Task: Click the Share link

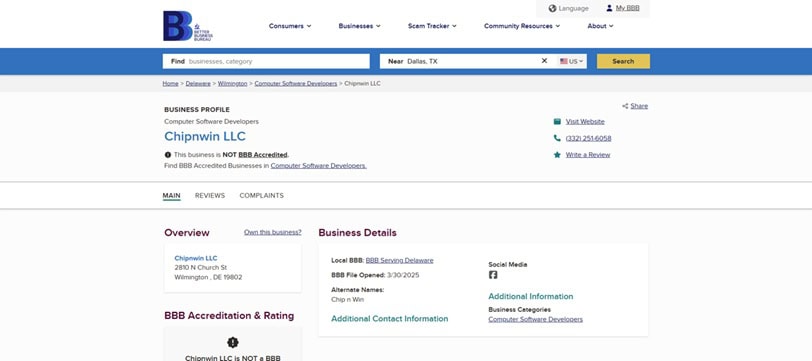Action: [639, 106]
